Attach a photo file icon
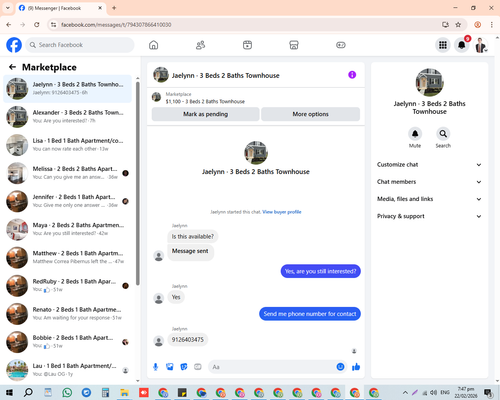Screen dimensions: 500x400 pos(170,367)
